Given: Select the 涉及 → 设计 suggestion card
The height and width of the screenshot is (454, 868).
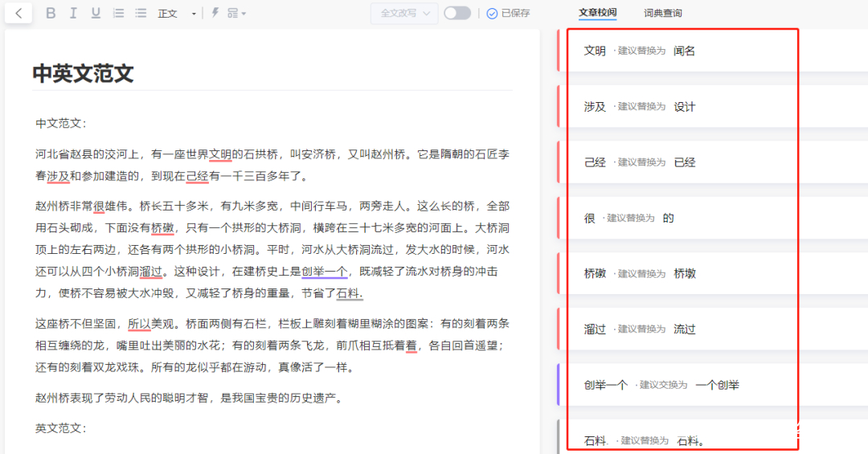Looking at the screenshot, I should (712, 106).
